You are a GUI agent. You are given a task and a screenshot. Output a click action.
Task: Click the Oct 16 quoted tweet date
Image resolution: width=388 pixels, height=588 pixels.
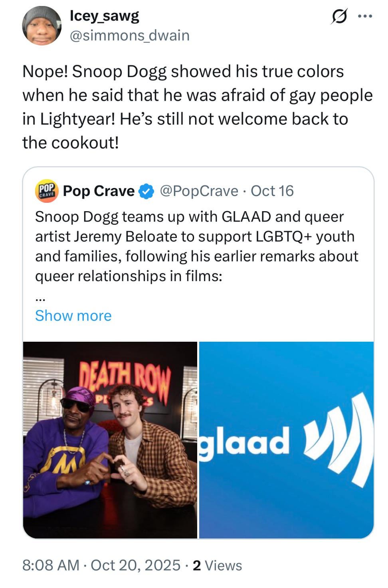coord(272,191)
